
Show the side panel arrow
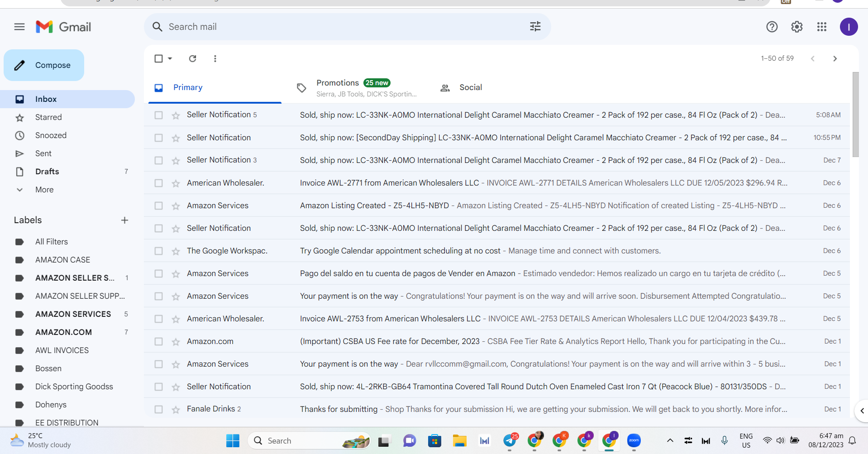(862, 411)
